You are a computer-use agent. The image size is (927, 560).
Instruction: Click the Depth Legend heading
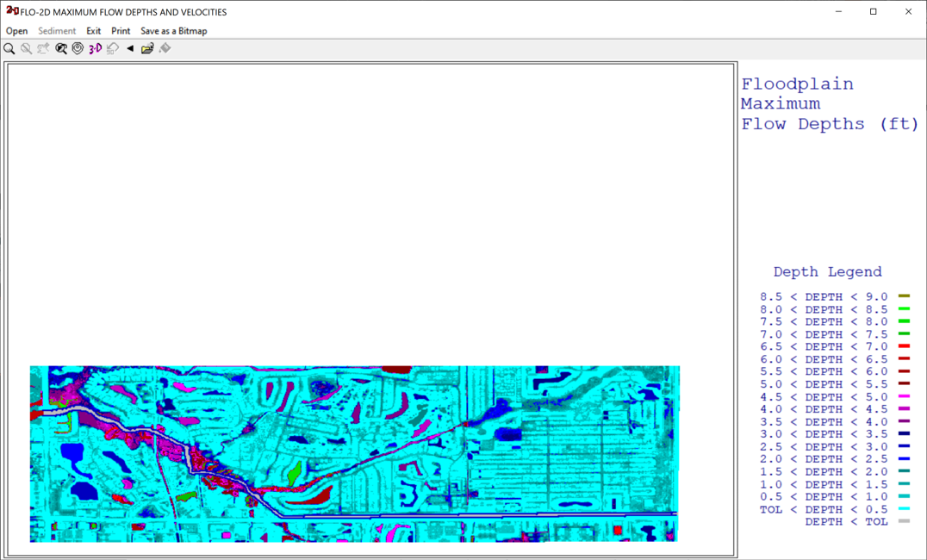(x=827, y=271)
